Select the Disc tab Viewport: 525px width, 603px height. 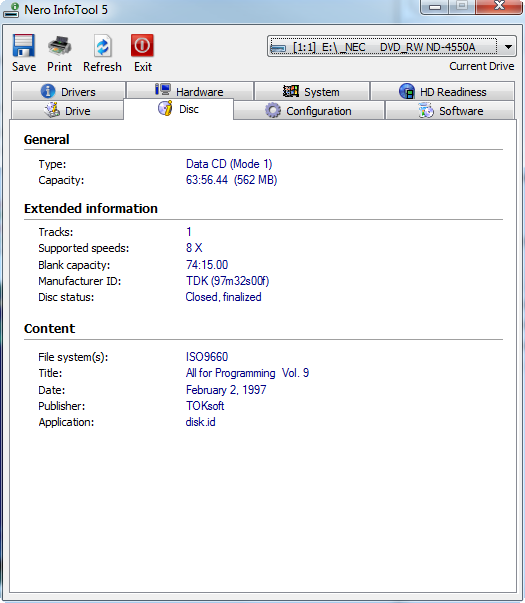pyautogui.click(x=178, y=109)
